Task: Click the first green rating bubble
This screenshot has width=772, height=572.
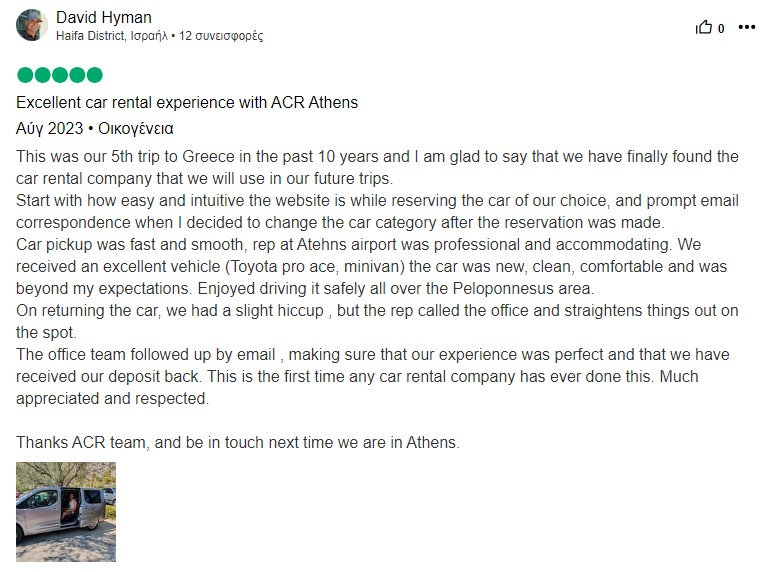Action: click(25, 75)
